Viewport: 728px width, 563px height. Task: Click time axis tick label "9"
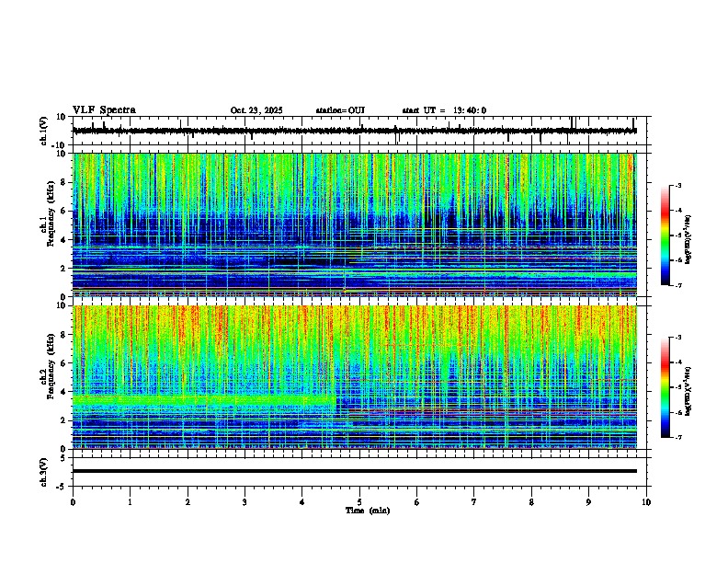(588, 502)
